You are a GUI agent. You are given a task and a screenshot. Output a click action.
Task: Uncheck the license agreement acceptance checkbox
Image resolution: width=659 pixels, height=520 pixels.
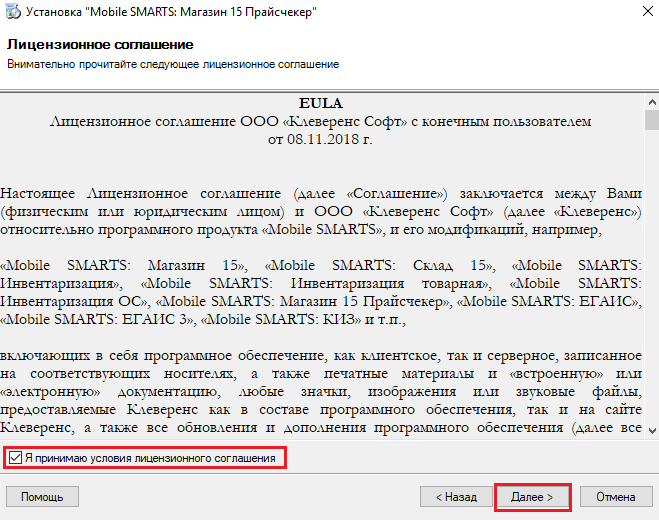click(x=15, y=457)
